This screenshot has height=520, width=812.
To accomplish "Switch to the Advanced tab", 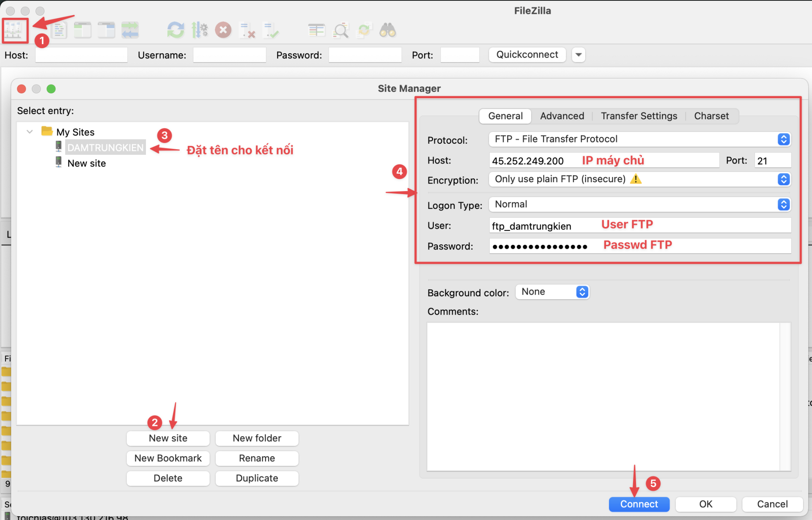I will tap(561, 115).
